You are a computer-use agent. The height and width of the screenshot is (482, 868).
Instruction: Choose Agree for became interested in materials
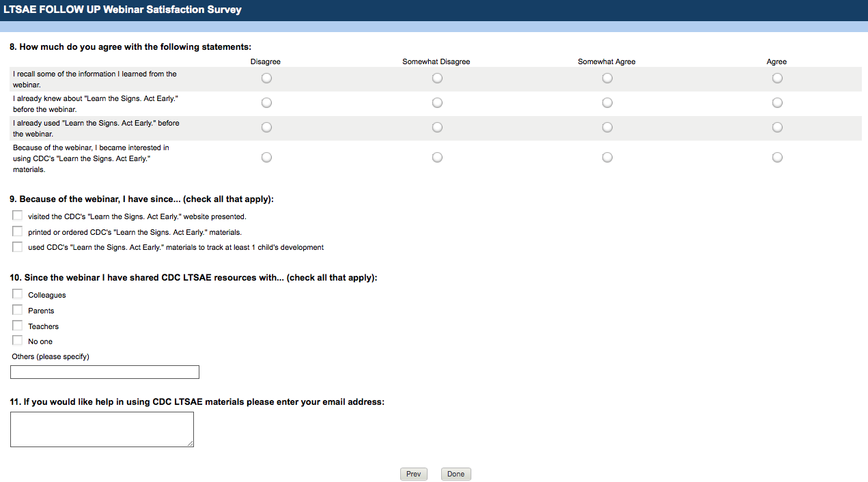pos(777,158)
